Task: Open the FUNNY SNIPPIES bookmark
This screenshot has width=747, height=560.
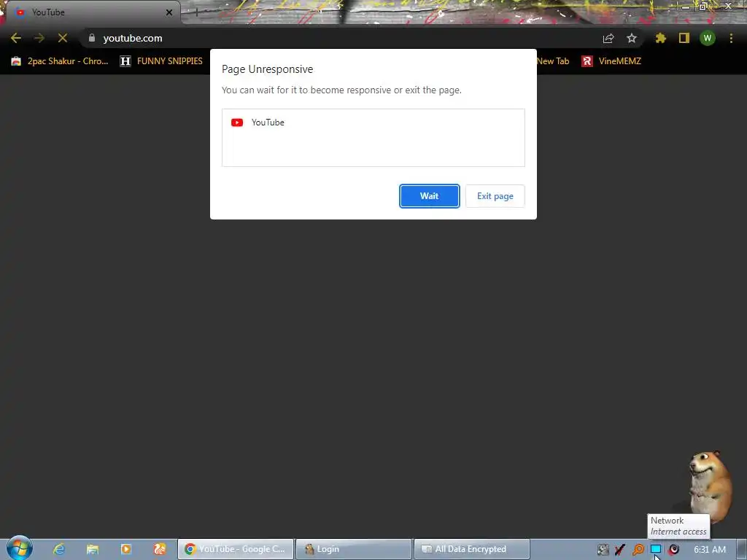Action: point(161,61)
